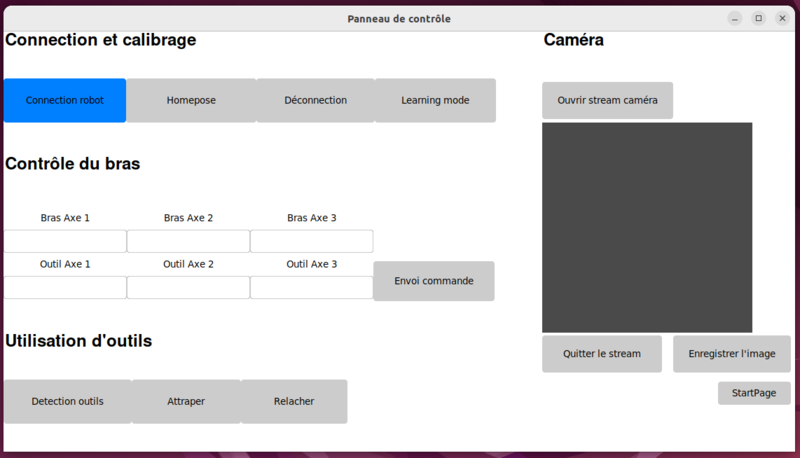Click the Outil Axe 3 text box
The width and height of the screenshot is (800, 458).
(x=311, y=287)
